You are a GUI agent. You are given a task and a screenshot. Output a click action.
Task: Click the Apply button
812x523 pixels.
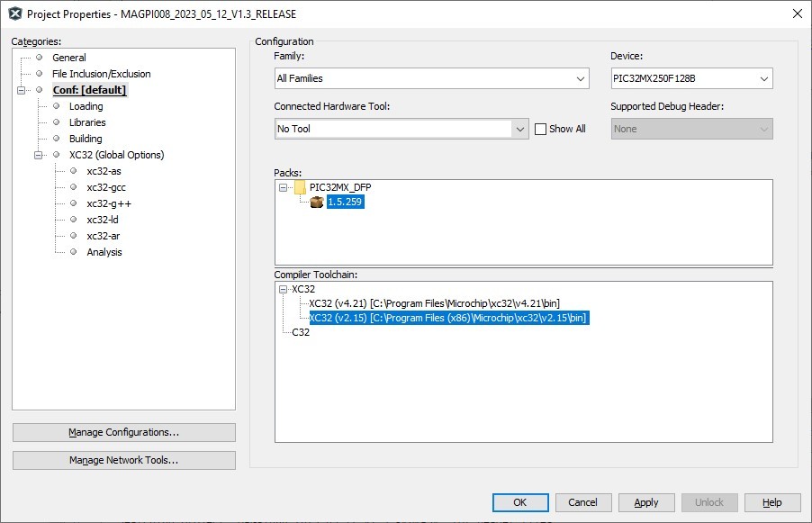646,502
